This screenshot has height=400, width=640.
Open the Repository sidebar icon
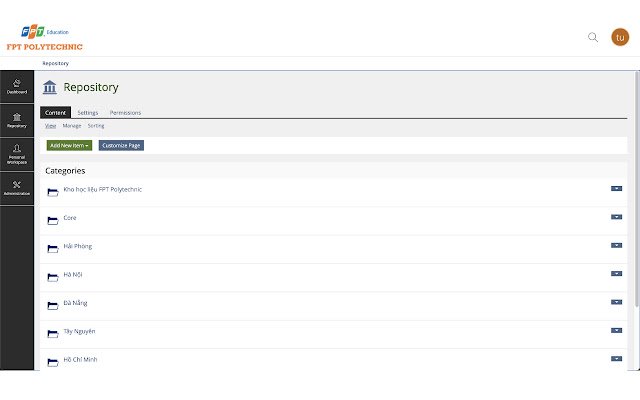17,120
